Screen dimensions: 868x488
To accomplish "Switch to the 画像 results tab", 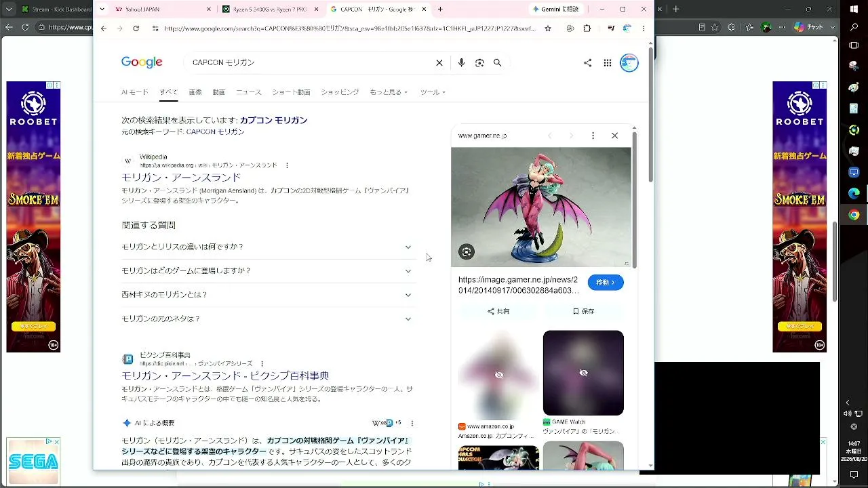I will (x=195, y=92).
